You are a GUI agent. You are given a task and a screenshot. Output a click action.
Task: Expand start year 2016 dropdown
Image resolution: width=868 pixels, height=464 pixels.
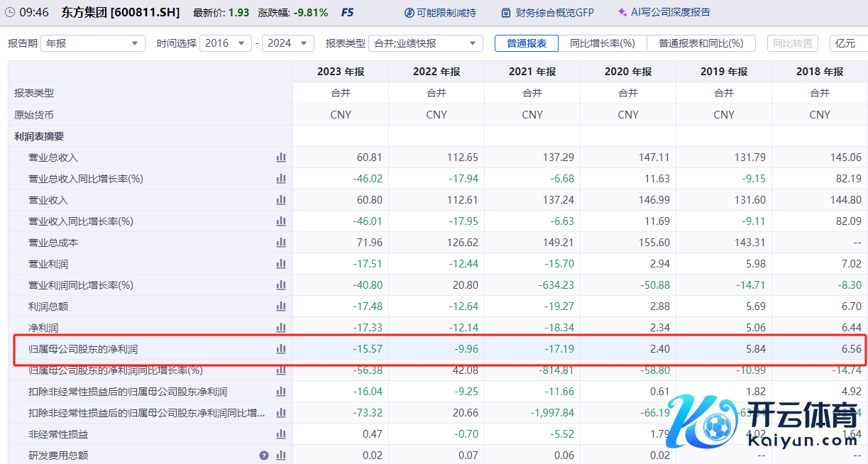click(x=225, y=43)
